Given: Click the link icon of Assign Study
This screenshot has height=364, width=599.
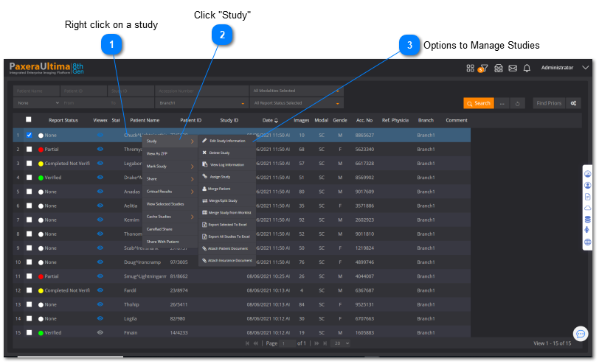Looking at the screenshot, I should 205,176.
